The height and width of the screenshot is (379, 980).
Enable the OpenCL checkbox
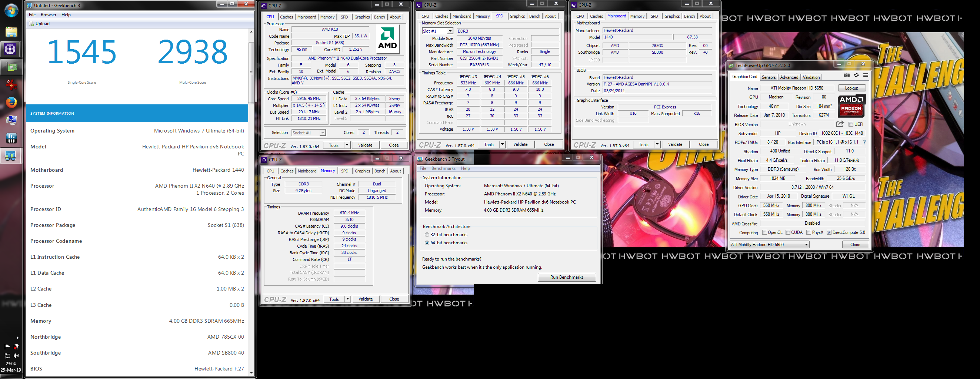pyautogui.click(x=764, y=232)
